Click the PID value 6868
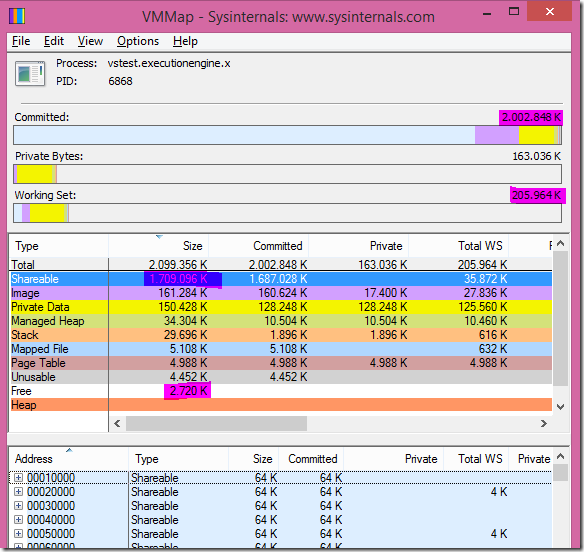584x552 pixels. point(120,81)
